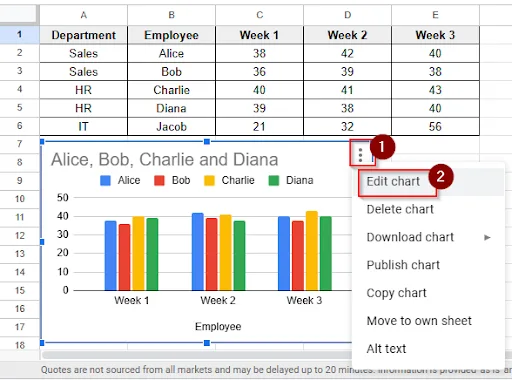This screenshot has height=380, width=512.
Task: Click the select-all corner box
Action: point(19,15)
